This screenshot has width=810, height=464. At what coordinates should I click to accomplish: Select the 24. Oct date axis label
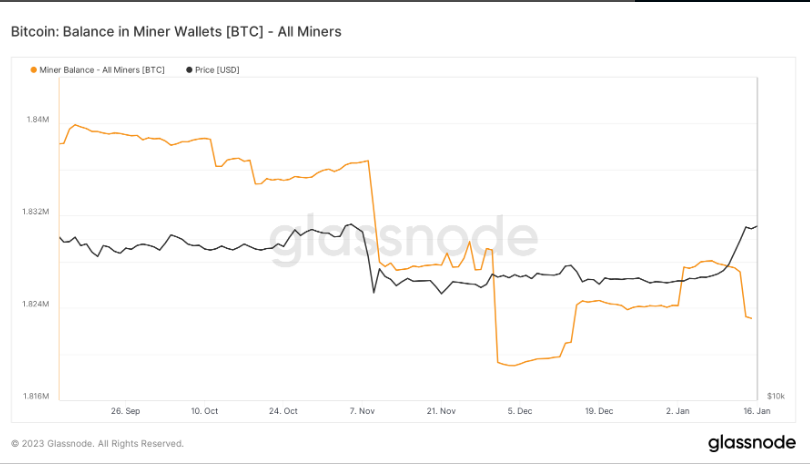283,410
